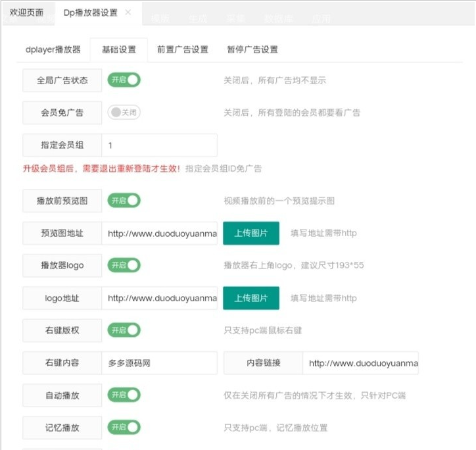Toggle the 自动播放 switch
This screenshot has width=476, height=450.
tap(124, 395)
